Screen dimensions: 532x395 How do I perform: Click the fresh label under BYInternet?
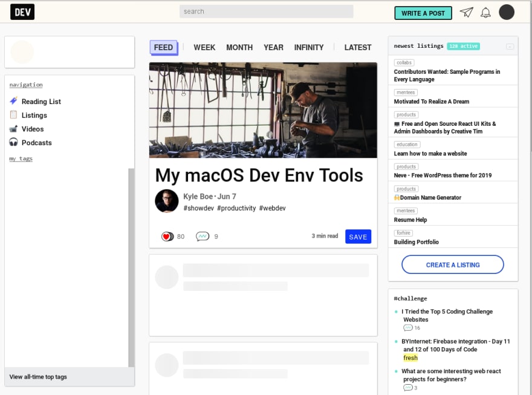pos(410,357)
